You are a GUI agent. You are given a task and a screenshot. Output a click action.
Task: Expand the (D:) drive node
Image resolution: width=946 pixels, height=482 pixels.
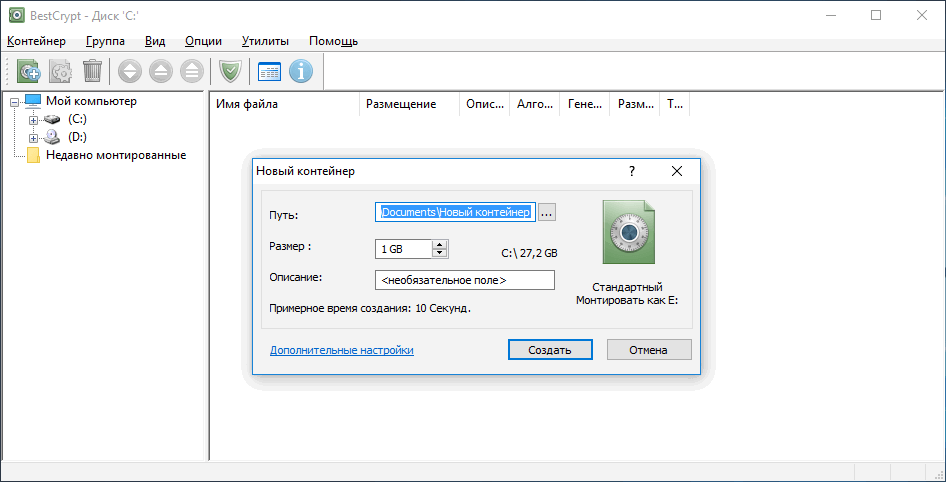pyautogui.click(x=34, y=138)
